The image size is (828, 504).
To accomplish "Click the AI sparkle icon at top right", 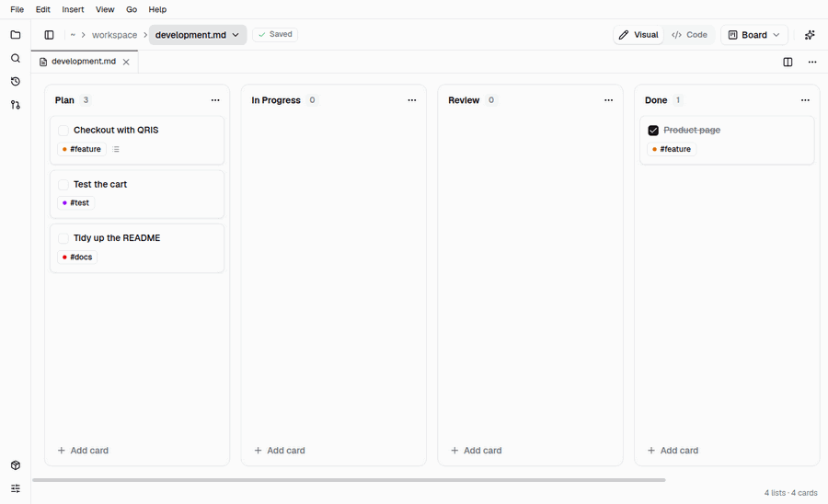I will pos(810,35).
